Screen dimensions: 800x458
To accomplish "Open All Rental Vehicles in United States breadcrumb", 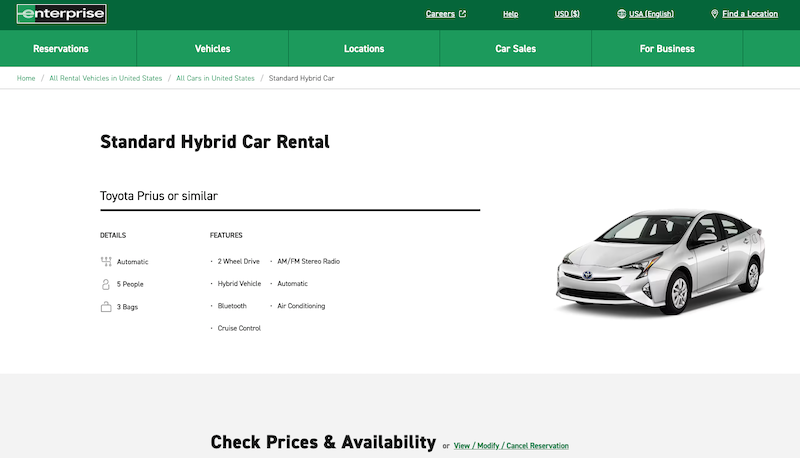I will (x=106, y=78).
